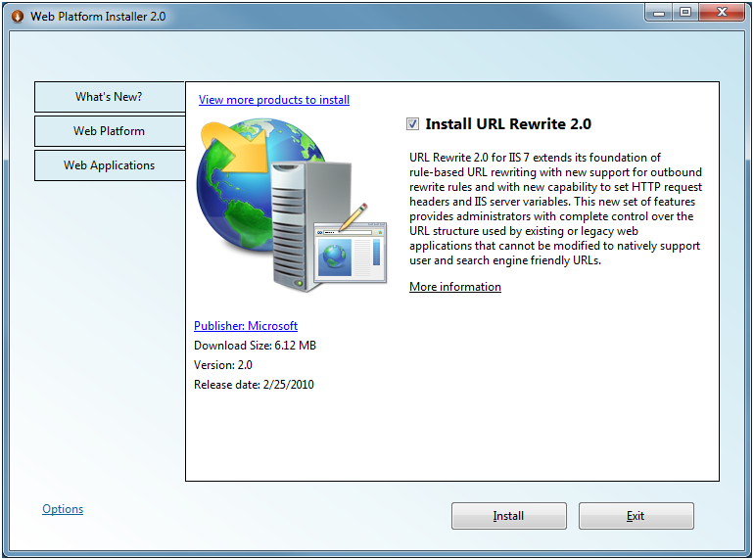Maximize the Web Platform Installer window
Viewport: 754px width, 560px height.
coord(685,13)
